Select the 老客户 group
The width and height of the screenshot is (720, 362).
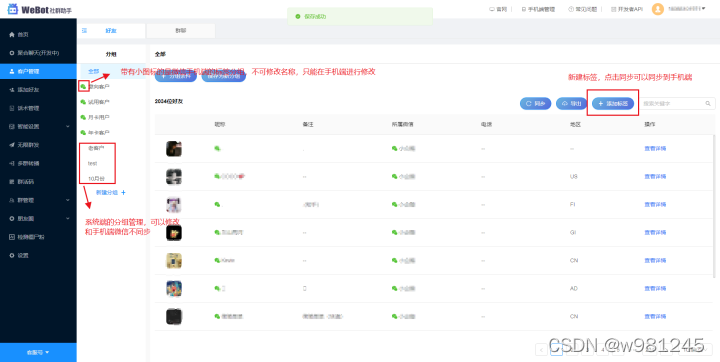pos(96,148)
